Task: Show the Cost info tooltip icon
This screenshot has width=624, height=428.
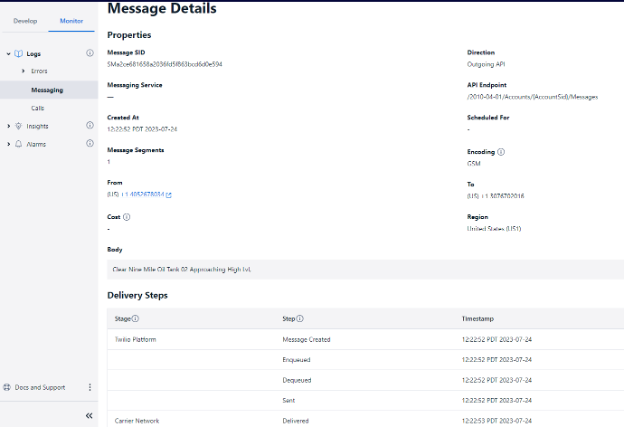Action: [x=127, y=217]
